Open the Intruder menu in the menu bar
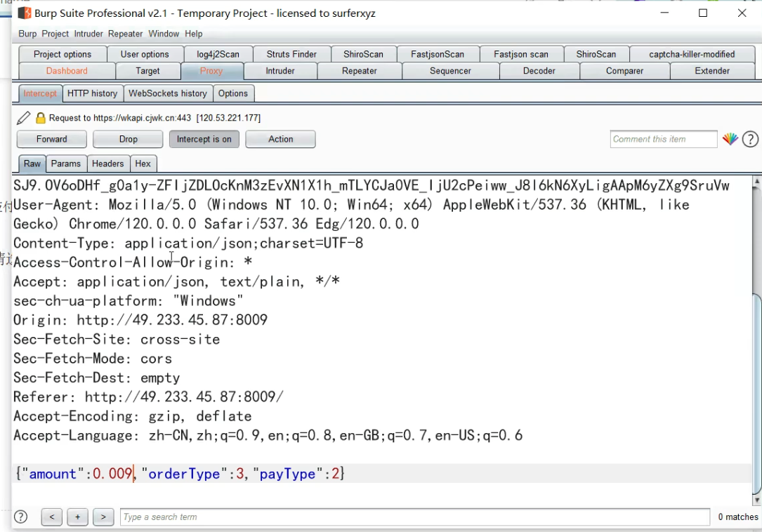This screenshot has height=532, width=762. tap(88, 34)
